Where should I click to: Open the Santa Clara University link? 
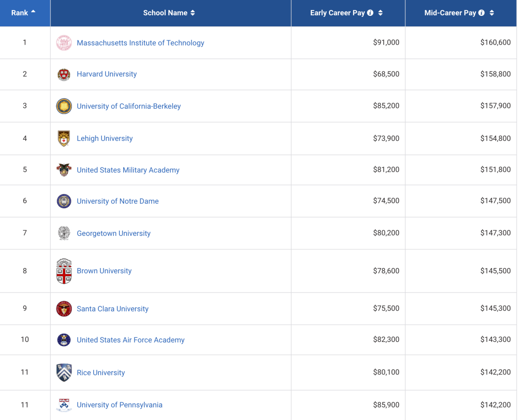click(113, 309)
